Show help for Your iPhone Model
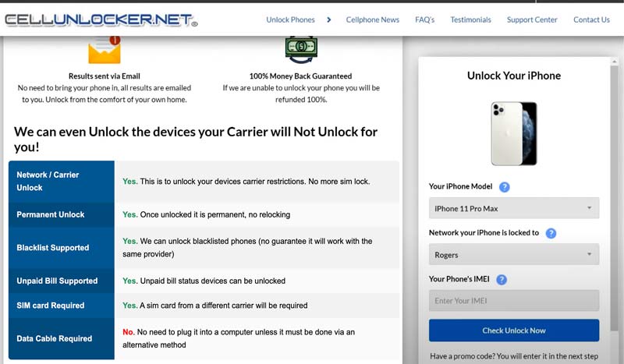 coord(504,187)
